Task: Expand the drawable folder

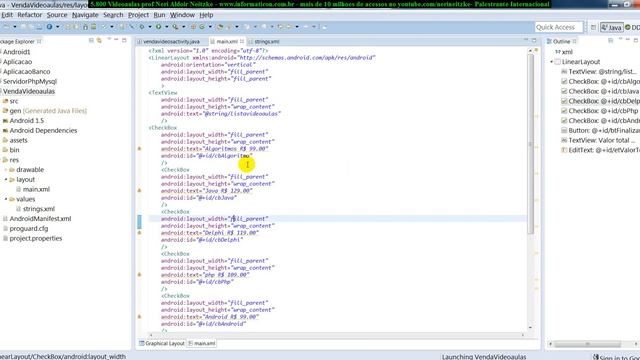Action: (x=6, y=170)
